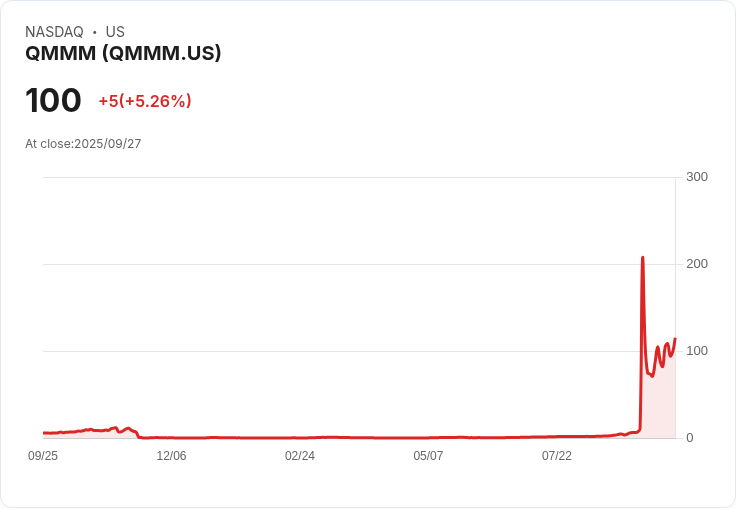
Task: Click the chart line above the 05/07 date
Action: (x=428, y=437)
